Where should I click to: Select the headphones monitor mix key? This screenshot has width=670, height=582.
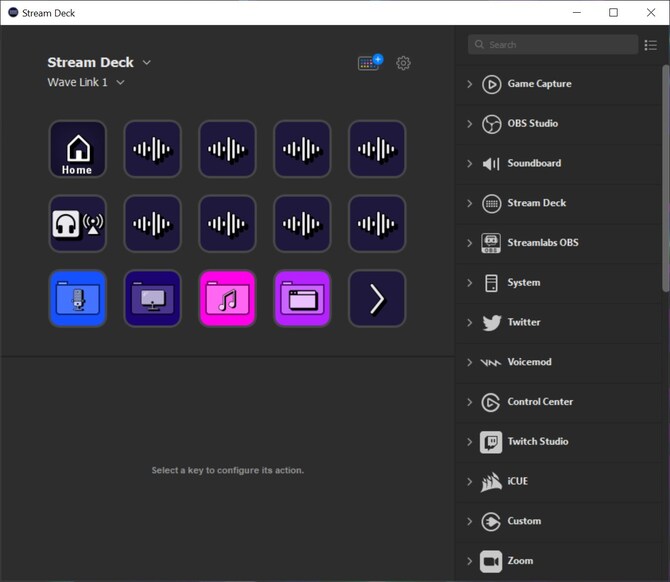(78, 223)
